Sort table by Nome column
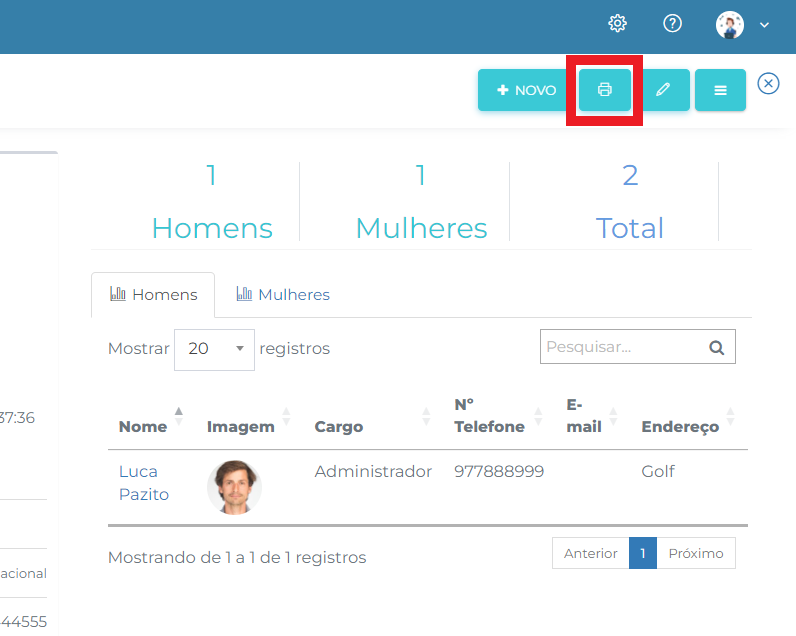Image resolution: width=796 pixels, height=636 pixels. 143,426
